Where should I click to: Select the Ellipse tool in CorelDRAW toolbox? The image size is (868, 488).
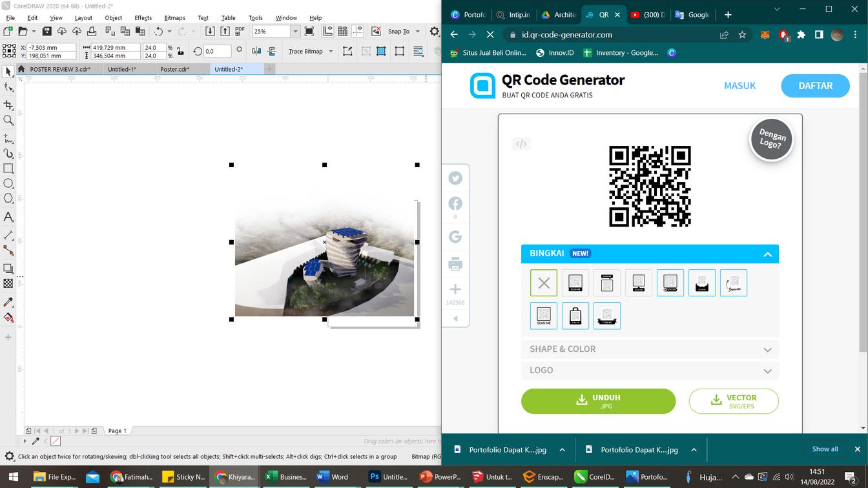[x=8, y=184]
